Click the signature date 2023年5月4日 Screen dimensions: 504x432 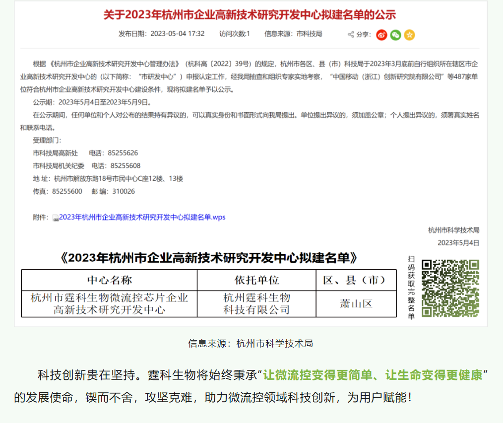[458, 243]
